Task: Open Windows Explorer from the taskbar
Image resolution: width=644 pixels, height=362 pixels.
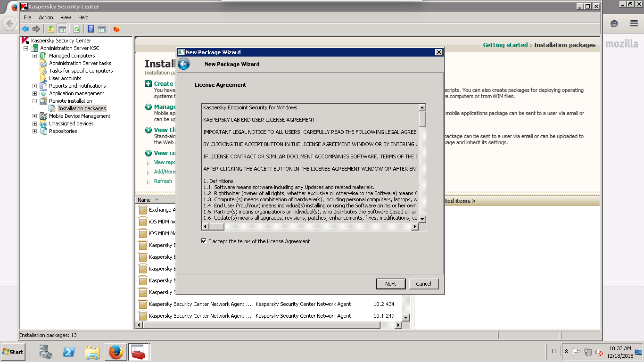Action: click(x=92, y=352)
